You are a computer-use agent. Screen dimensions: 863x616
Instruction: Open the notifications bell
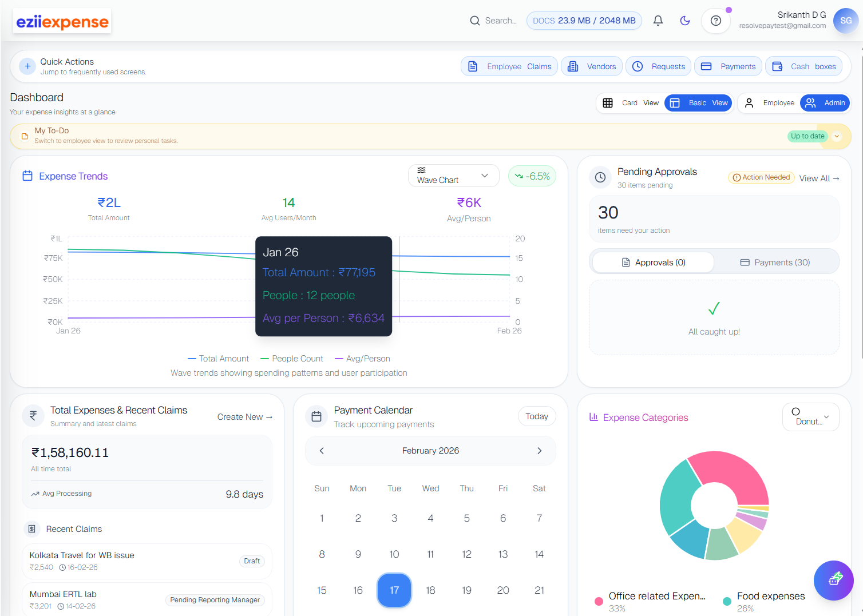[658, 21]
